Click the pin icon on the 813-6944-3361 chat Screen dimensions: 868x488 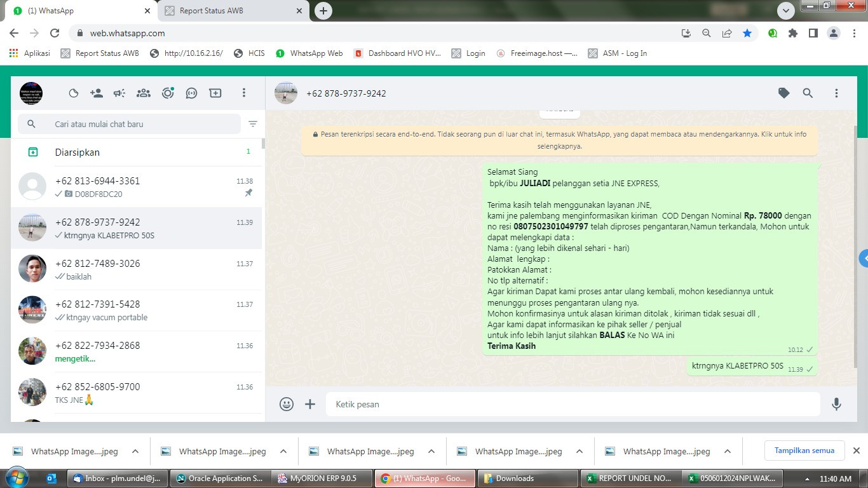click(248, 193)
